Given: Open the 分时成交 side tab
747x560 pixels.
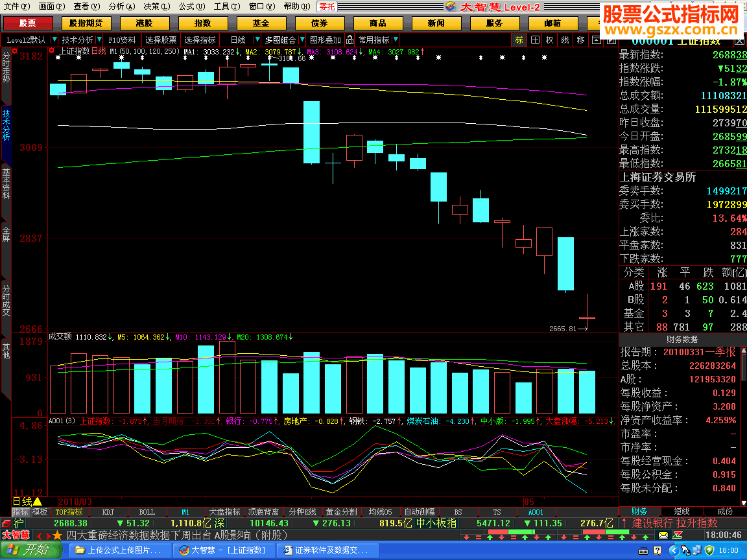Looking at the screenshot, I should (6, 300).
